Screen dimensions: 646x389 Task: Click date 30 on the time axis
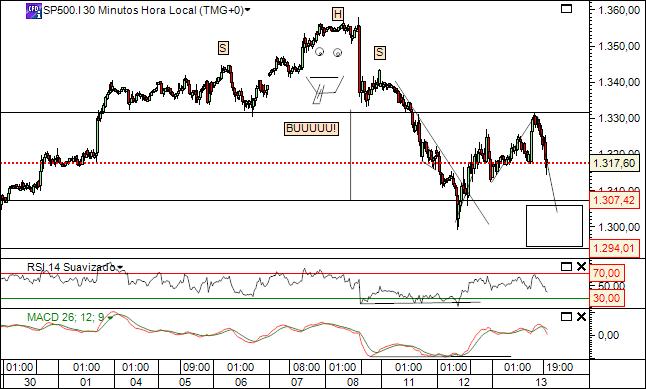click(30, 382)
